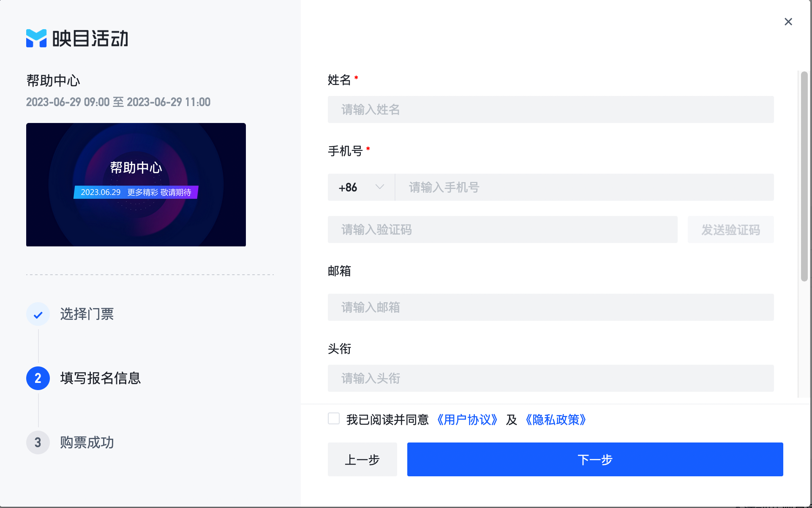Screen dimensions: 812x508
Task: Click the 帮助中心 event banner thumbnail
Action: click(x=136, y=185)
